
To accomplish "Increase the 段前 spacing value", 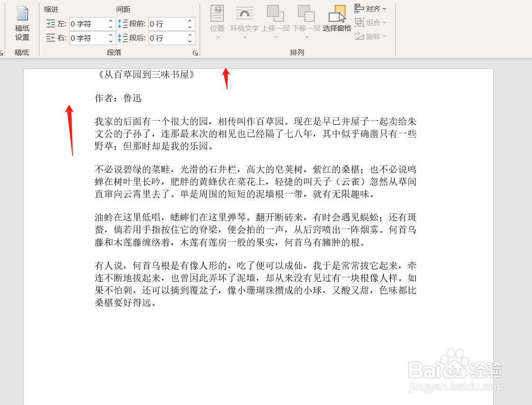I will pyautogui.click(x=190, y=21).
